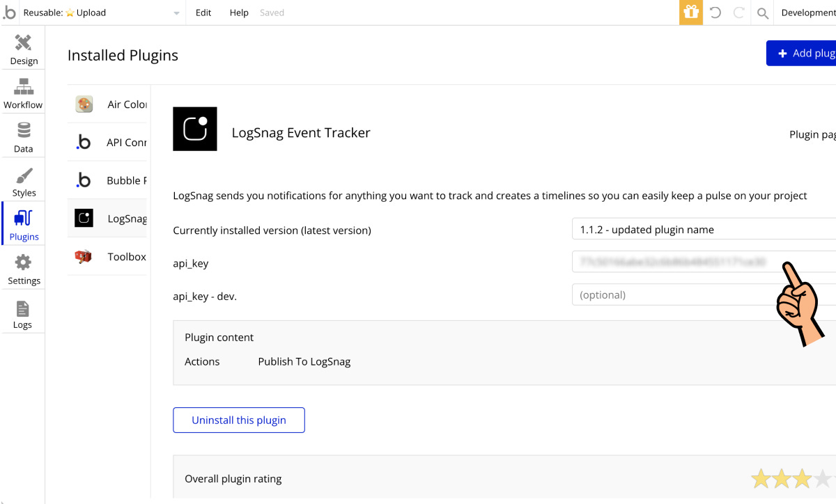Click the Toolbox red toolbox icon

click(84, 257)
